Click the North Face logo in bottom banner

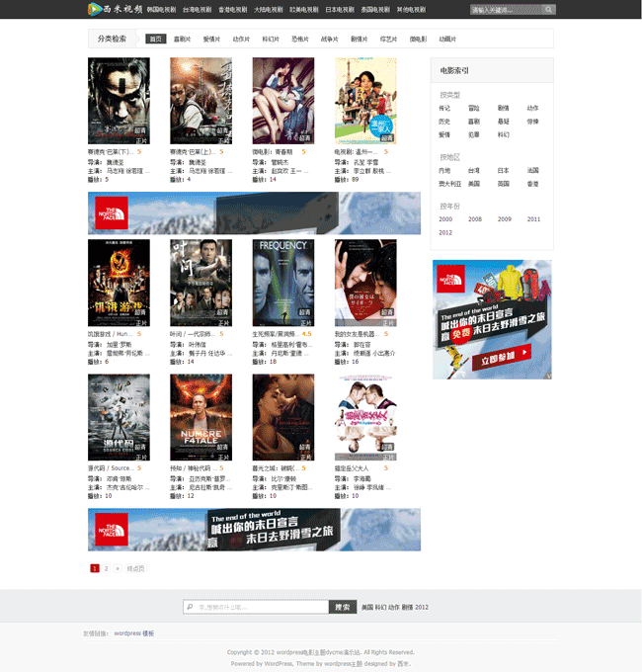(x=112, y=530)
